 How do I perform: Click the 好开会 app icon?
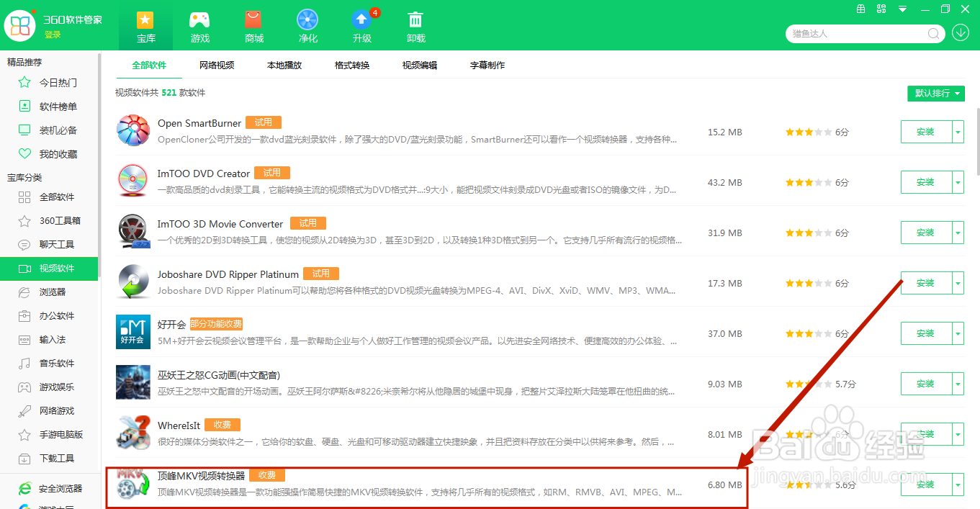click(x=133, y=332)
